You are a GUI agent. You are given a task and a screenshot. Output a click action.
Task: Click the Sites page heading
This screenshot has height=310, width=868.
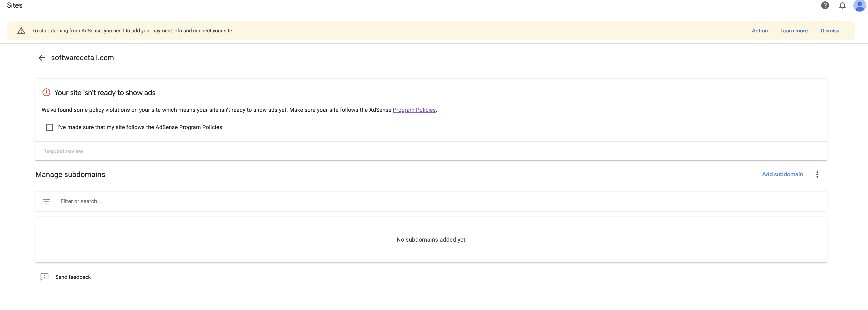(x=15, y=5)
